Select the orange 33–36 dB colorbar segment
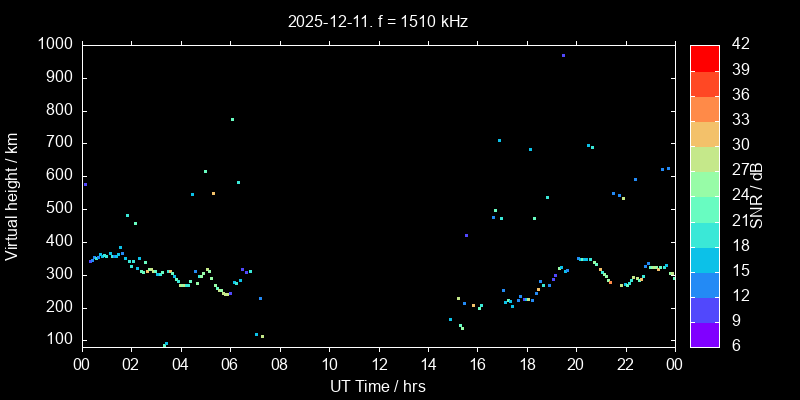This screenshot has height=400, width=800. [x=704, y=108]
